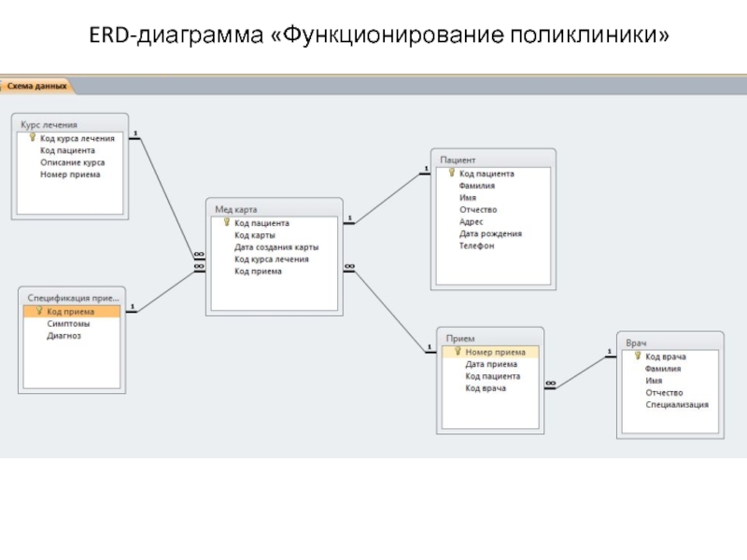Select the Дата рождения field in Пациент

tap(490, 234)
